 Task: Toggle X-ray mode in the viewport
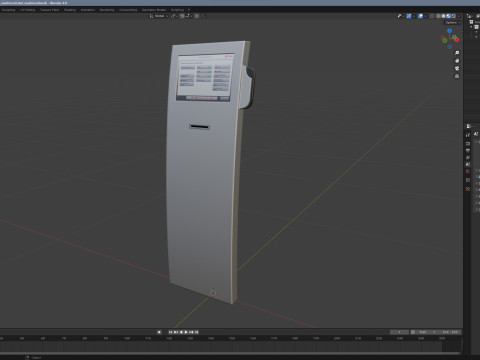point(432,16)
